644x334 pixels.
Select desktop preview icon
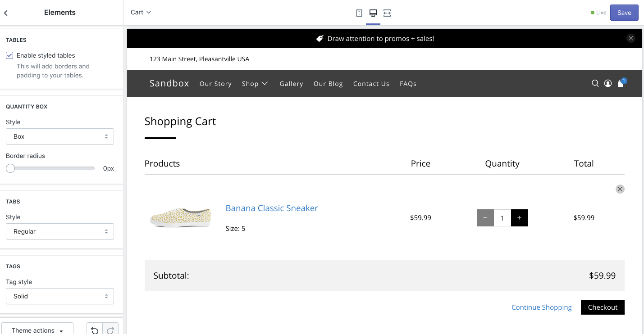click(373, 13)
